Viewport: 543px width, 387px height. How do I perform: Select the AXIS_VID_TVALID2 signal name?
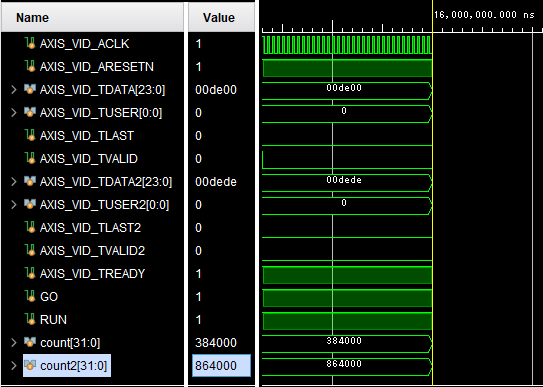pyautogui.click(x=92, y=251)
